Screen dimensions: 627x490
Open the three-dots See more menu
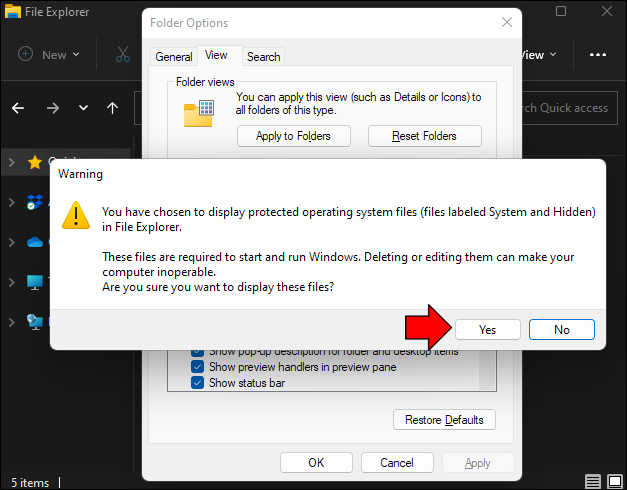(597, 55)
